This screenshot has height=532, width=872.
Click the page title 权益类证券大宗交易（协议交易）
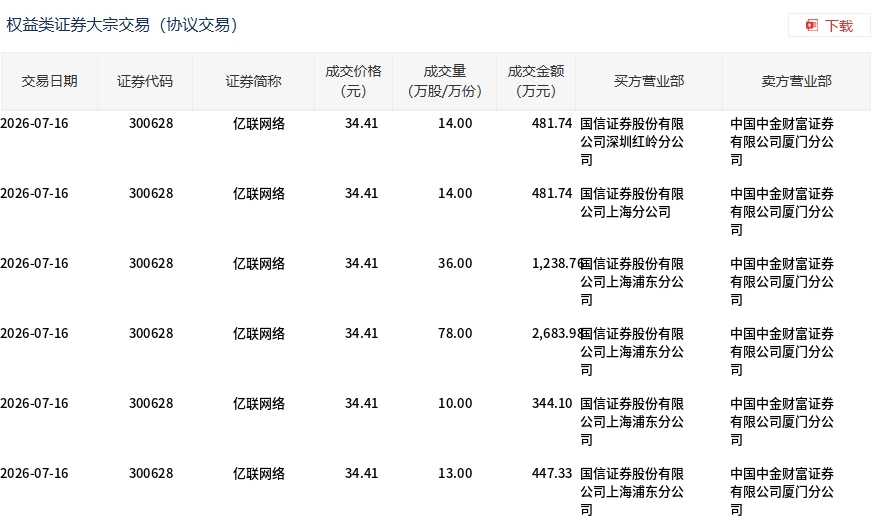tap(122, 25)
